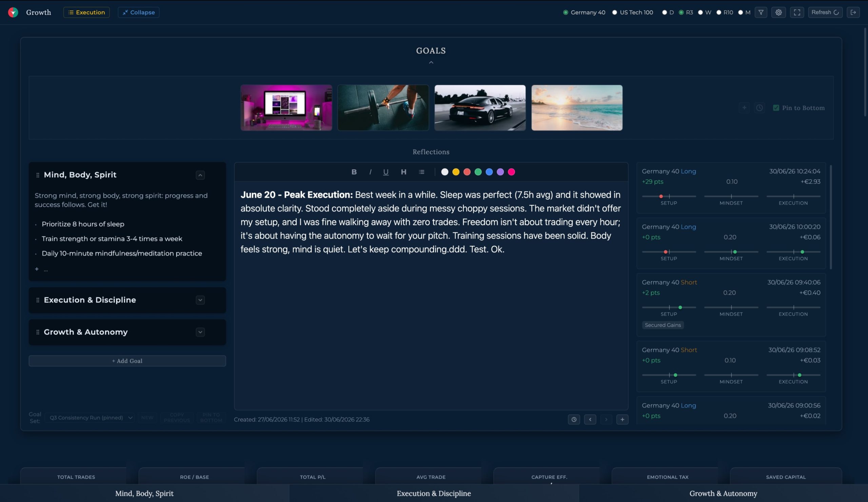This screenshot has height=502, width=868.
Task: Choose blue text color swatch
Action: click(x=489, y=172)
